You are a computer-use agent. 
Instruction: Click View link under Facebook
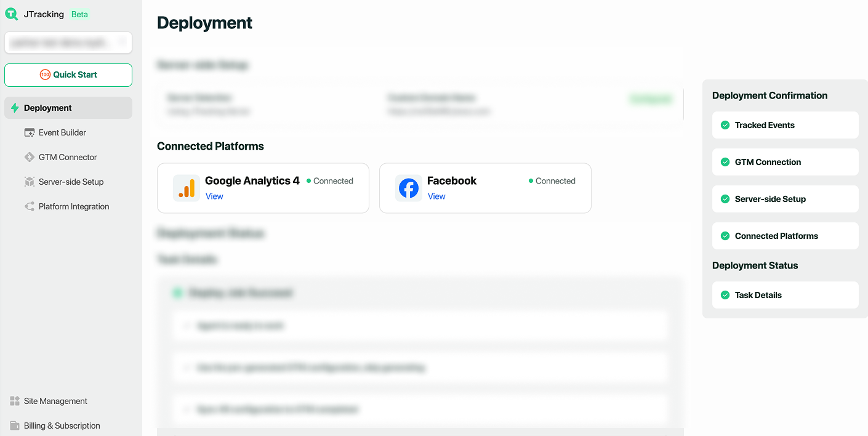point(436,196)
